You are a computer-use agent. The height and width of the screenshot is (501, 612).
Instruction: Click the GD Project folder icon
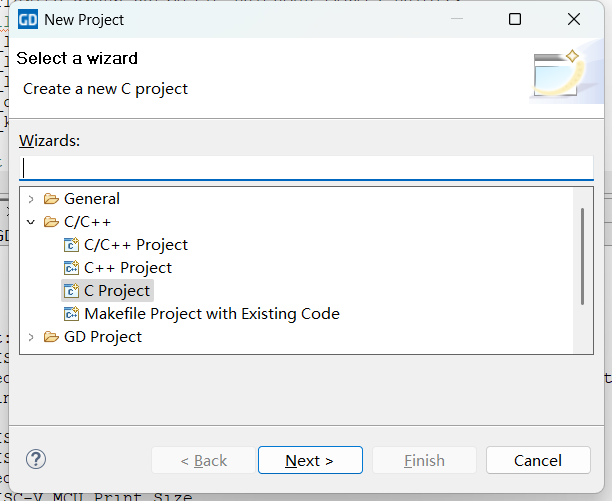pyautogui.click(x=51, y=337)
